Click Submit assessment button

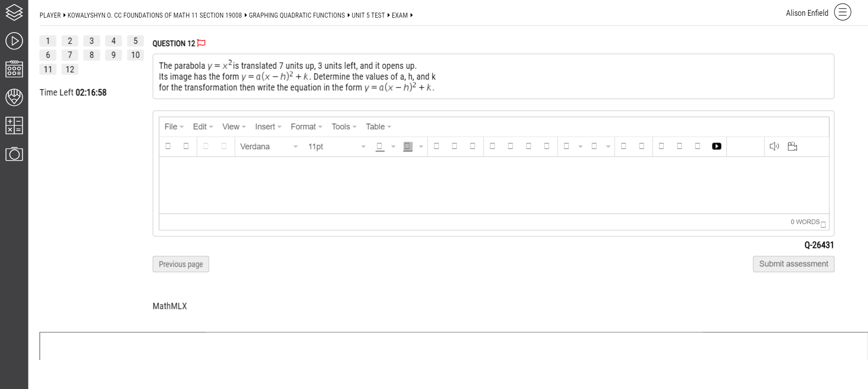793,264
